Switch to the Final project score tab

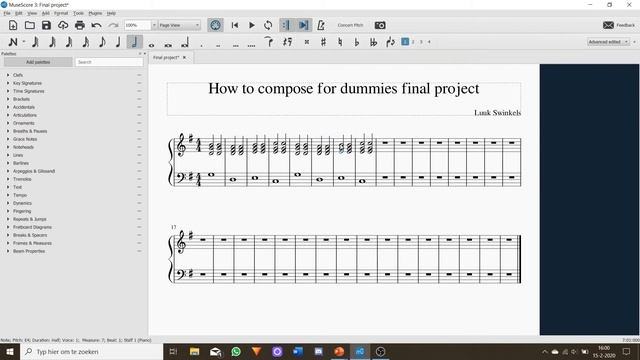pyautogui.click(x=166, y=58)
